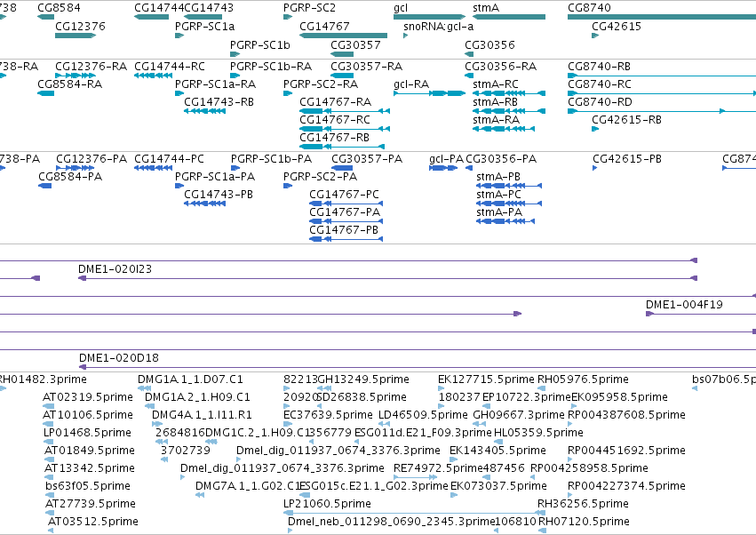The height and width of the screenshot is (535, 756).
Task: Select the CG14744-RC transcript glyph
Action: click(x=154, y=76)
